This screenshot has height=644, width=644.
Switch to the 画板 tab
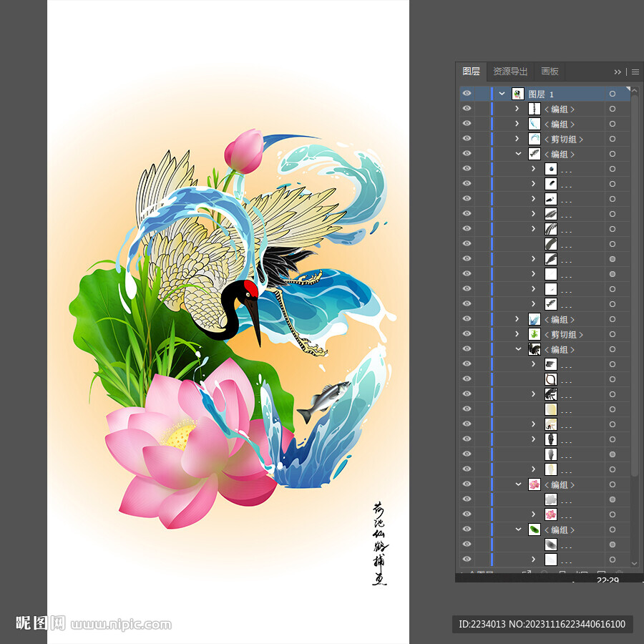tap(550, 72)
